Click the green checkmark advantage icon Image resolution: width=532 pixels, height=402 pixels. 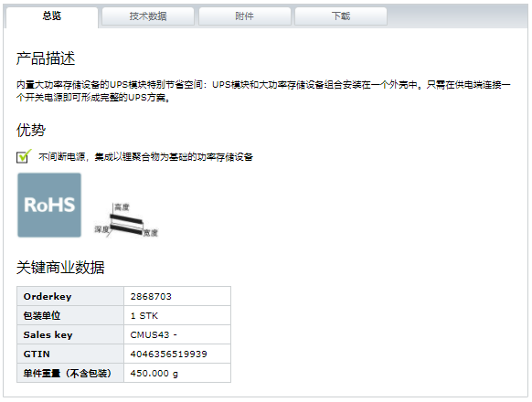(x=24, y=156)
